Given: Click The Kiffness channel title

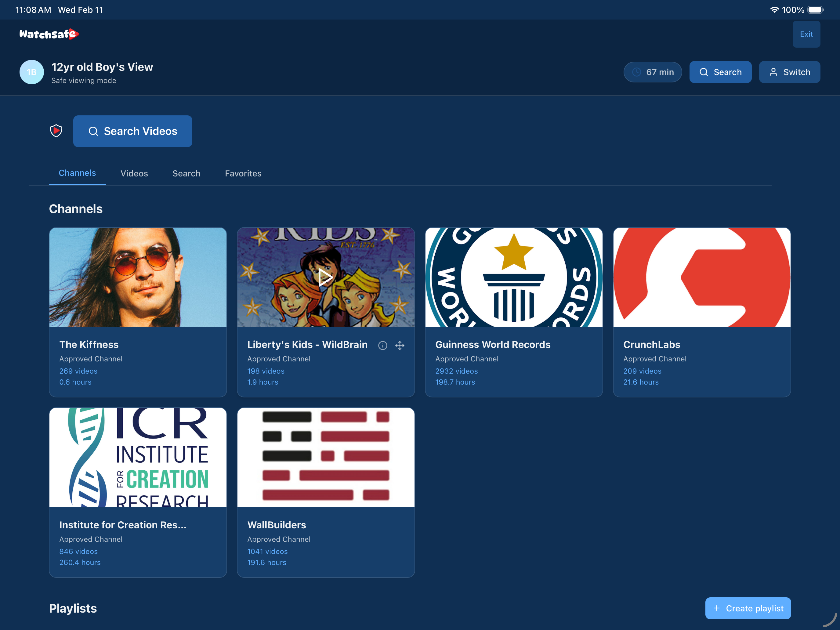Looking at the screenshot, I should (89, 344).
